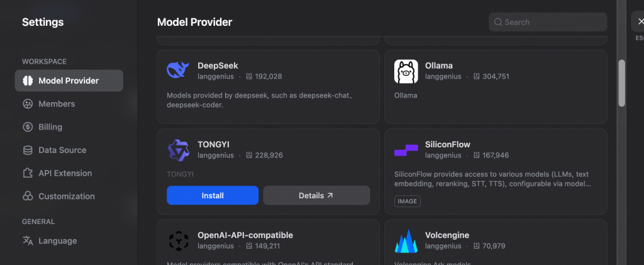Open Details for the TONGYI provider
The image size is (644, 265).
(316, 196)
